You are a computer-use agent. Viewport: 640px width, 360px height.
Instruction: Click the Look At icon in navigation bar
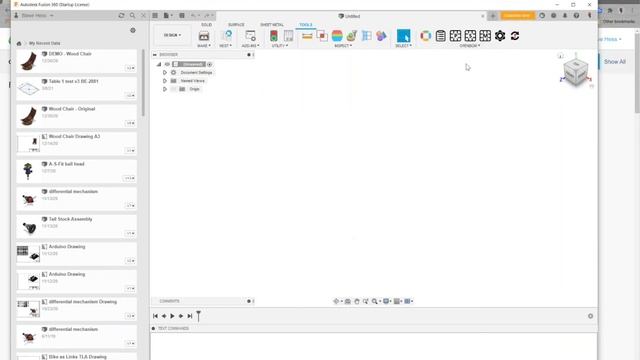tap(348, 301)
